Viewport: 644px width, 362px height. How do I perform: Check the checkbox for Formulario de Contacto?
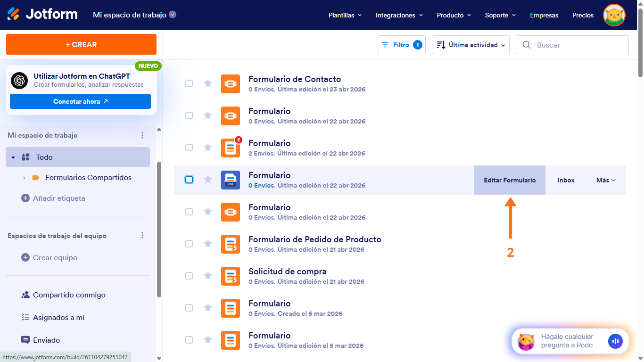tap(189, 83)
